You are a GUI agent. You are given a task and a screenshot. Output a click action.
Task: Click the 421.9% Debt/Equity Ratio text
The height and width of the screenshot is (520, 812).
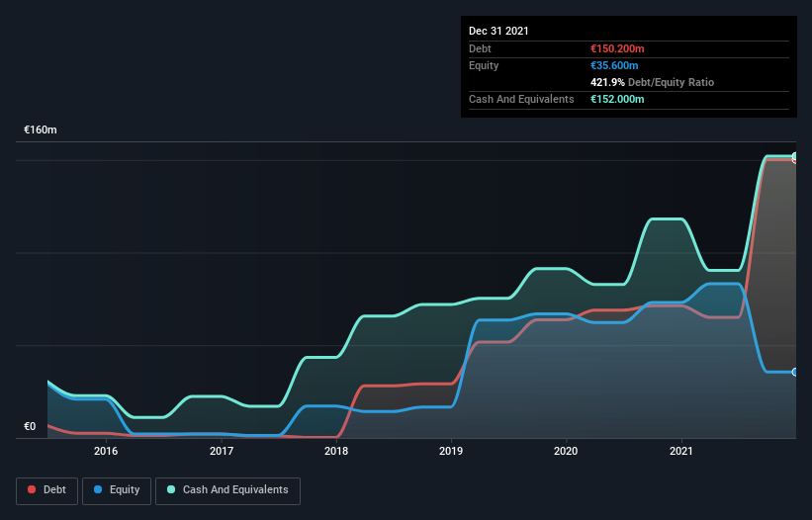point(652,82)
